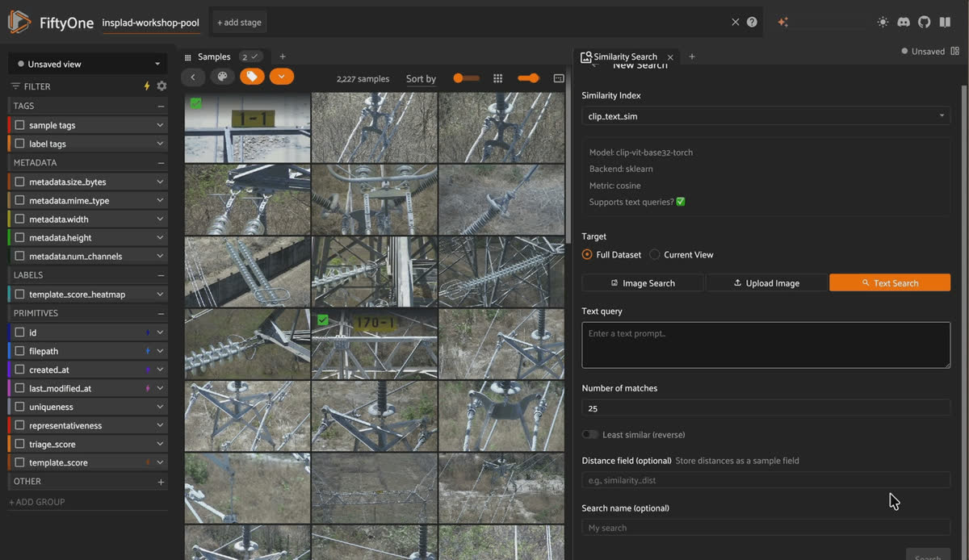
Task: Collapse the METADATA group with minus icon
Action: tap(161, 163)
